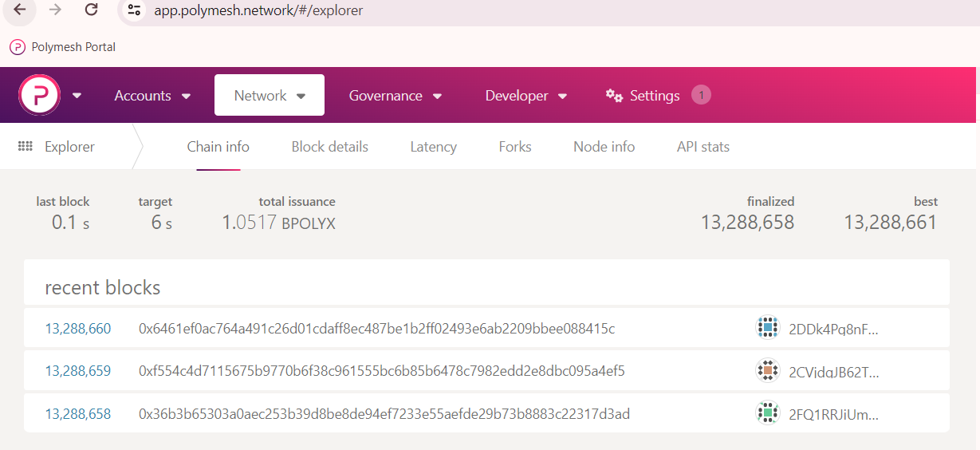Open the Accounts menu
The image size is (980, 450).
(153, 96)
